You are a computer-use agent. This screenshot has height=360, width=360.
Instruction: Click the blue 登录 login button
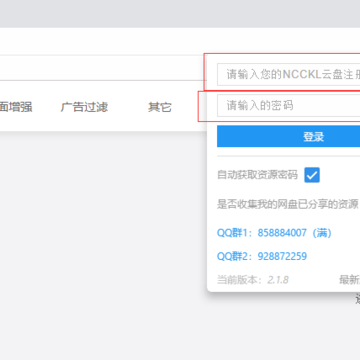pos(289,136)
